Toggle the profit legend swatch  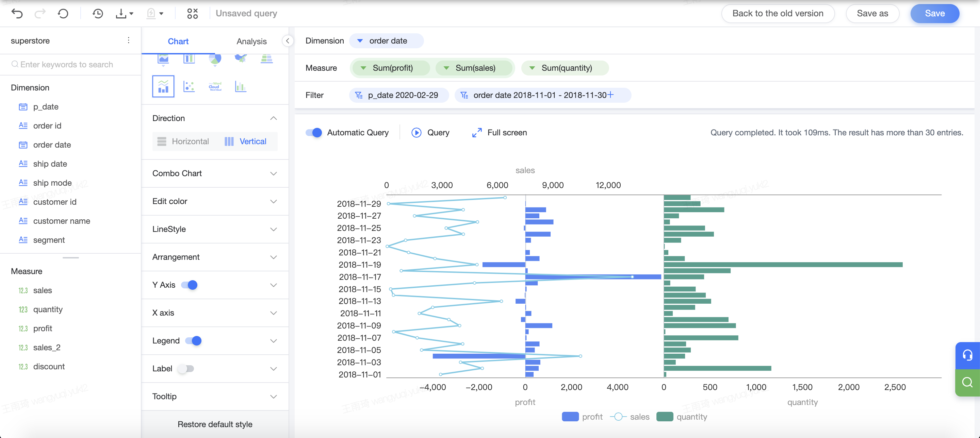(570, 417)
